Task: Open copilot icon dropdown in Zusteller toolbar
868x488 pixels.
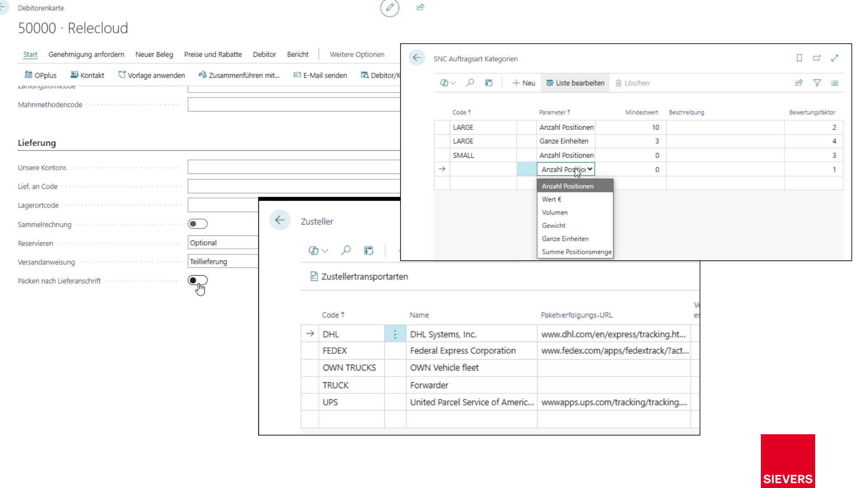Action: point(318,250)
